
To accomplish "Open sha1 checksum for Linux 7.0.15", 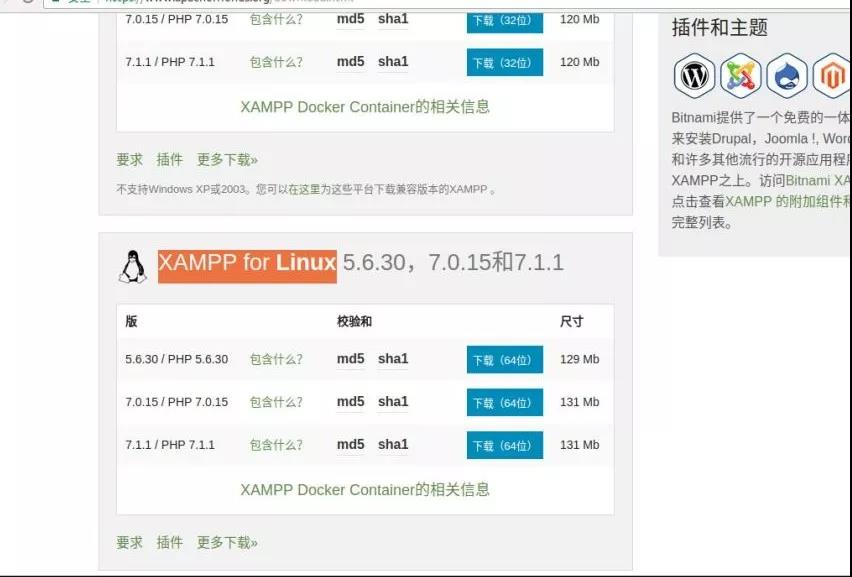I will [x=393, y=402].
